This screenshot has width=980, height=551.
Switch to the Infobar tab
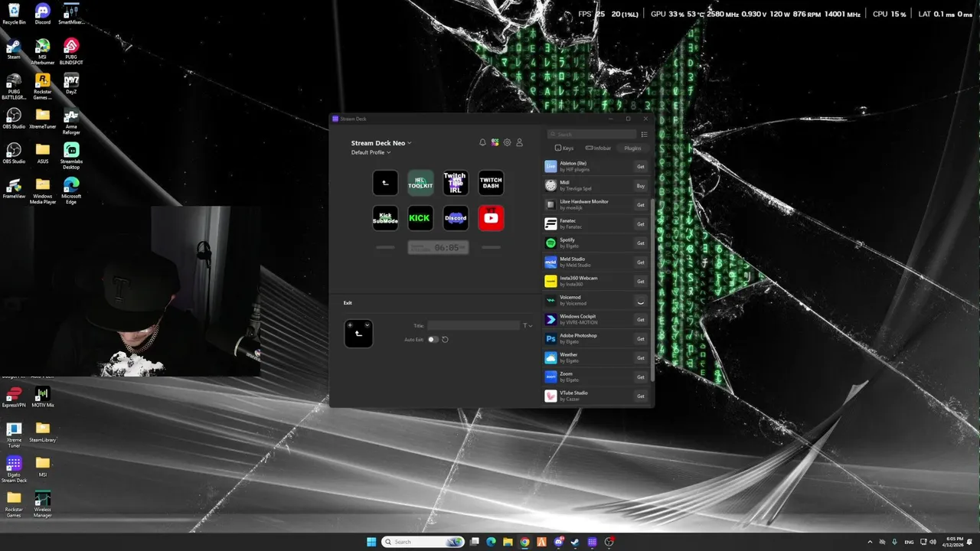[598, 148]
